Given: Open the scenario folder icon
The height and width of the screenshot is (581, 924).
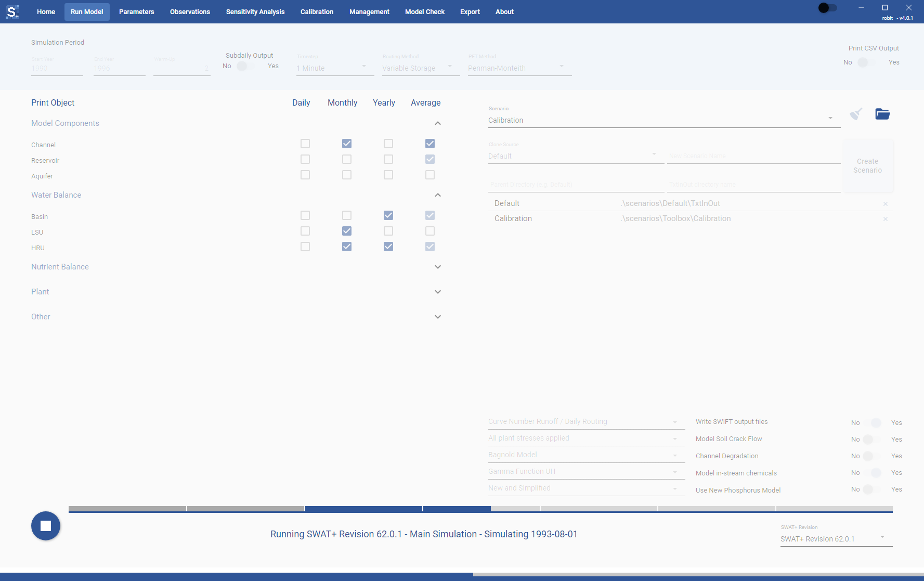Looking at the screenshot, I should point(882,114).
